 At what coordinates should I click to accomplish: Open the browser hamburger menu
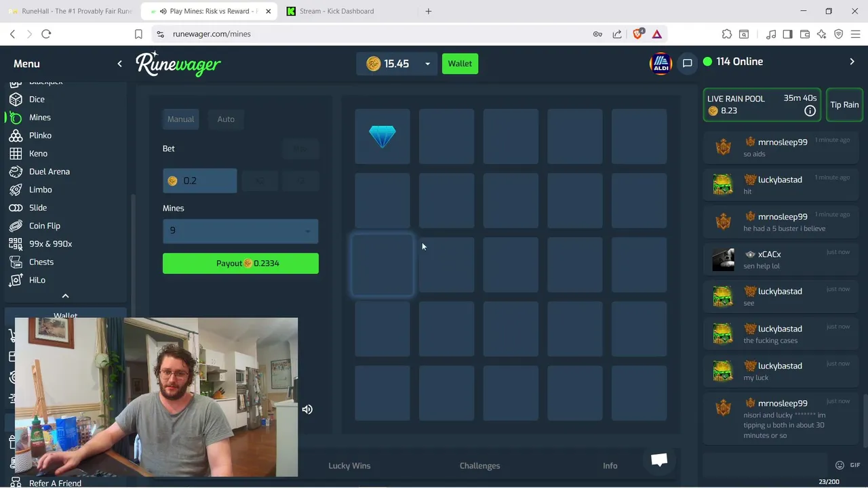(856, 34)
